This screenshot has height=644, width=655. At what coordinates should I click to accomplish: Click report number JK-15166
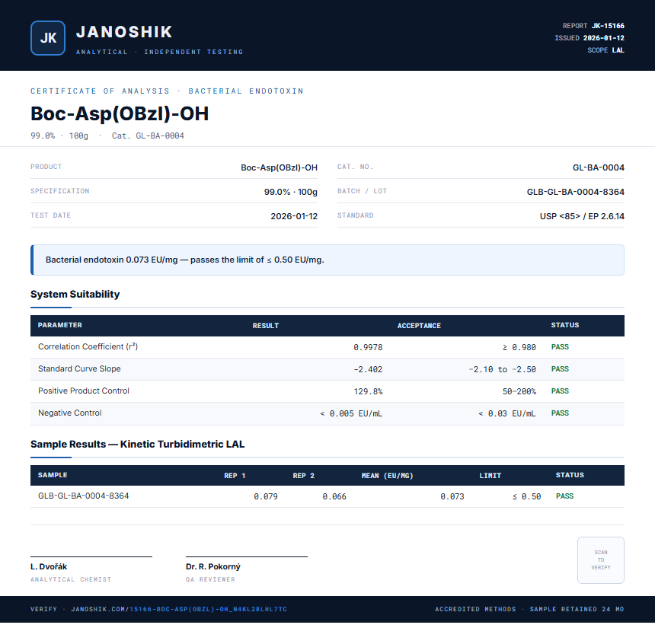click(x=608, y=26)
